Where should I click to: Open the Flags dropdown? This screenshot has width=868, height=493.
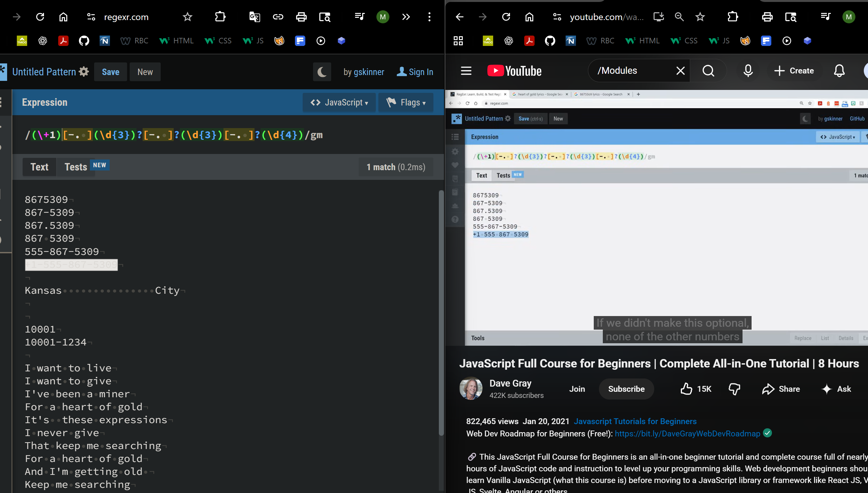(406, 102)
